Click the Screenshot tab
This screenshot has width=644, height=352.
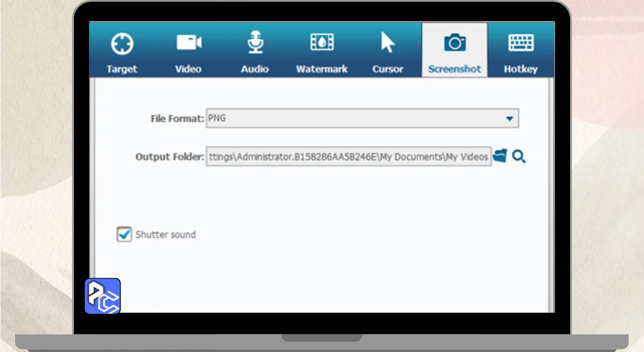pos(455,50)
